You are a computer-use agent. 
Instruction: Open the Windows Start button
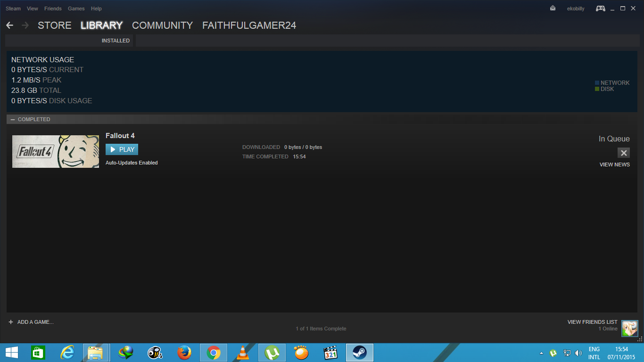coord(12,353)
